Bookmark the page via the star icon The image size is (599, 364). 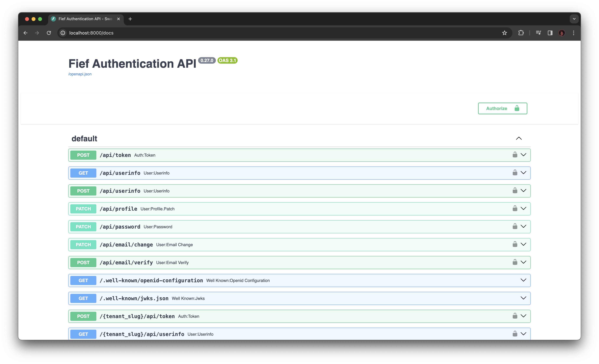click(x=505, y=33)
